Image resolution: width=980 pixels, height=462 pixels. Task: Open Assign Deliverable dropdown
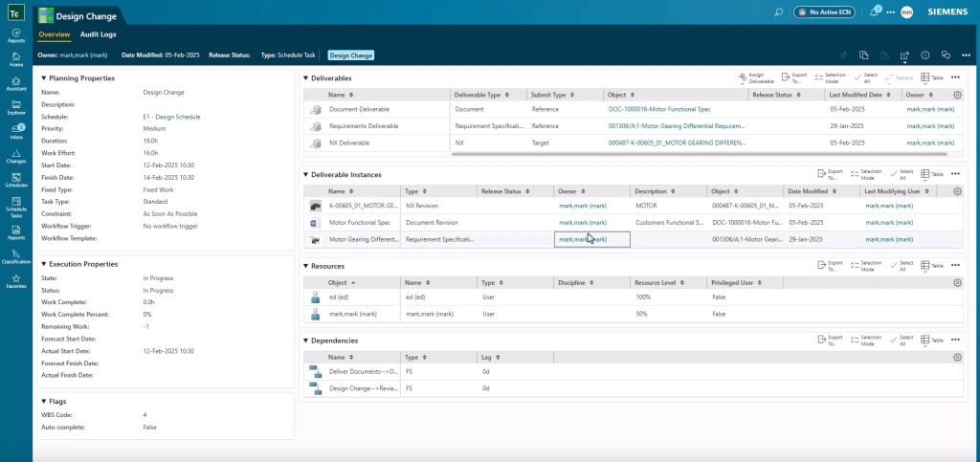click(x=756, y=78)
